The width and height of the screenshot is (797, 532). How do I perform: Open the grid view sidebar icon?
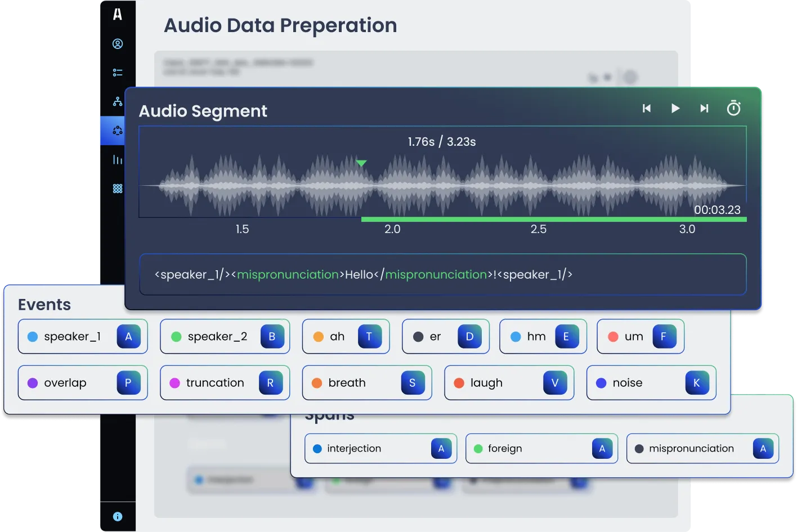click(x=117, y=188)
